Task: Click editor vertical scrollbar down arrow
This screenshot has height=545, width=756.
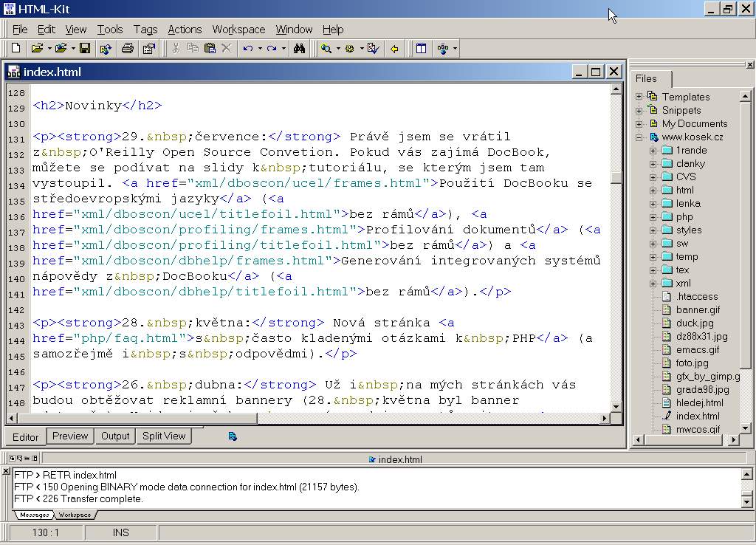Action: [616, 407]
